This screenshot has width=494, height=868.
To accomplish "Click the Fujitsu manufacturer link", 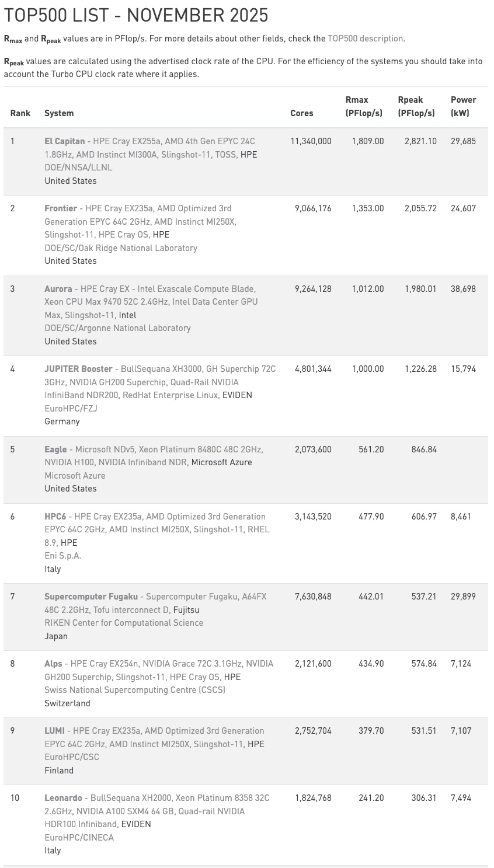I will coord(186,610).
